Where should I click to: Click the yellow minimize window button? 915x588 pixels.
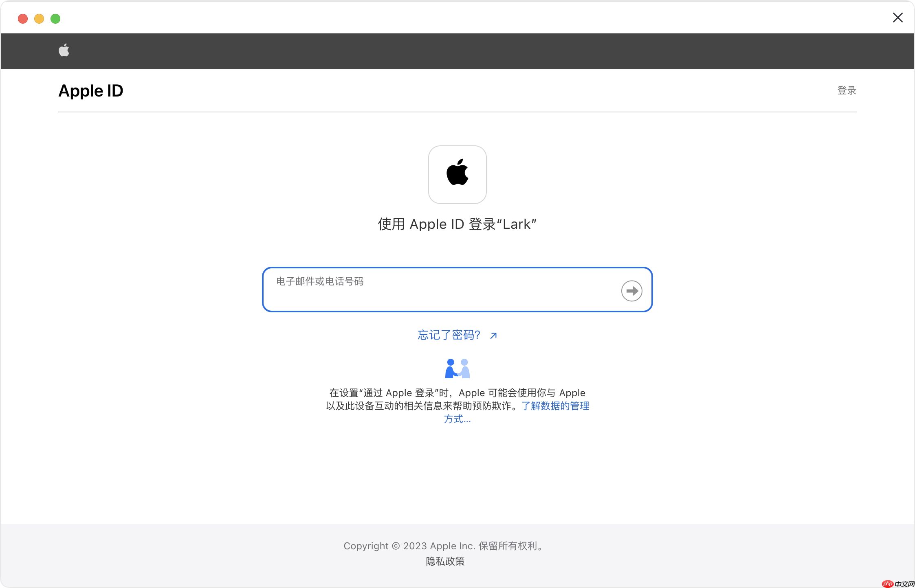tap(39, 19)
